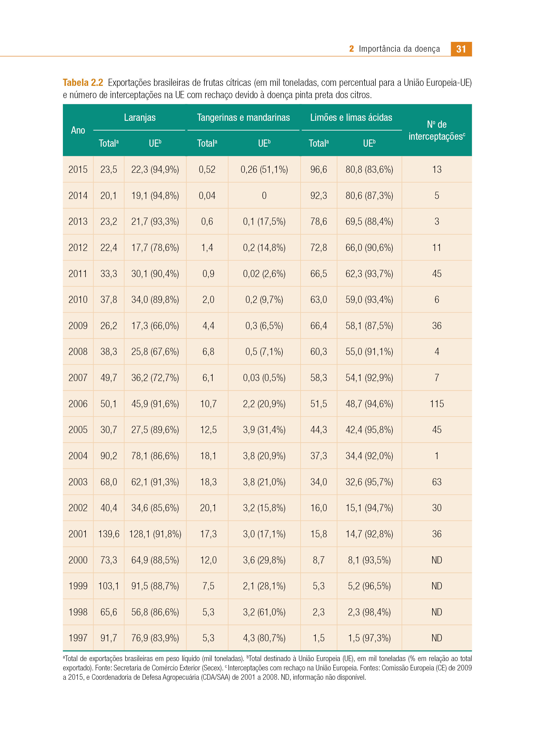The image size is (535, 756).
Task: Select the 2009 year cell
Action: 78,326
